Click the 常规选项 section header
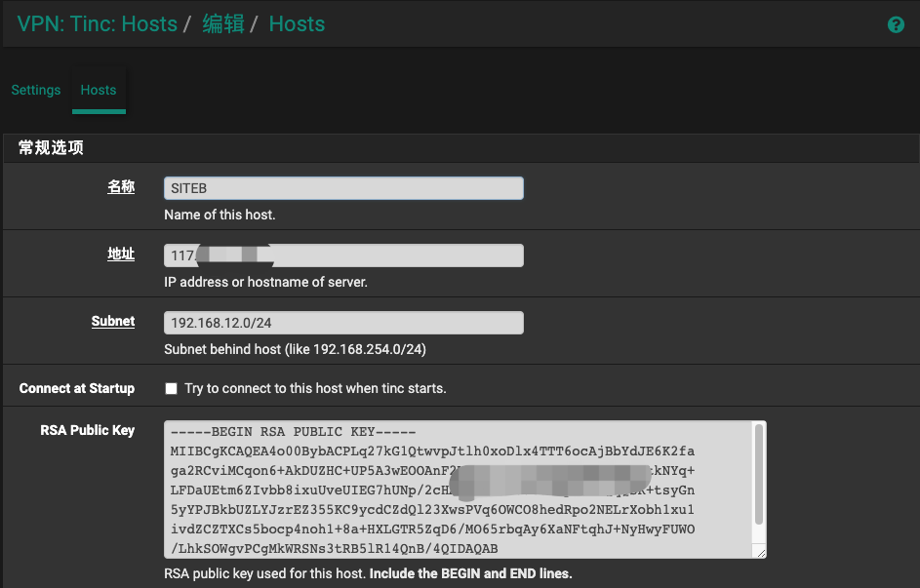The image size is (920, 588). tap(51, 148)
